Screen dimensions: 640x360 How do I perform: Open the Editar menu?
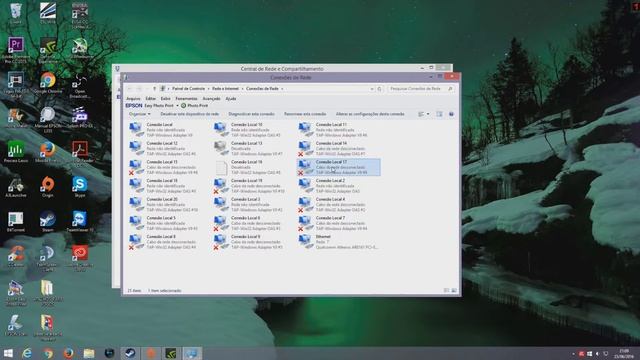click(151, 99)
